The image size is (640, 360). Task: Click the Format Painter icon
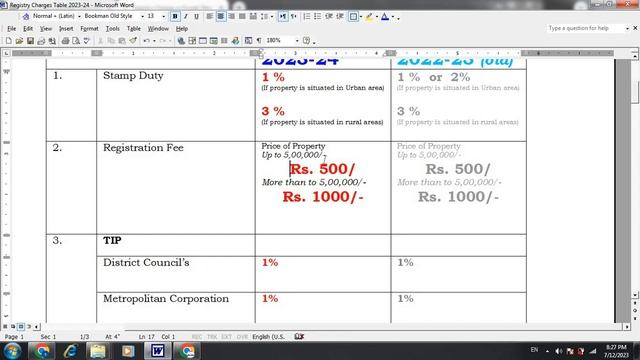click(x=133, y=40)
